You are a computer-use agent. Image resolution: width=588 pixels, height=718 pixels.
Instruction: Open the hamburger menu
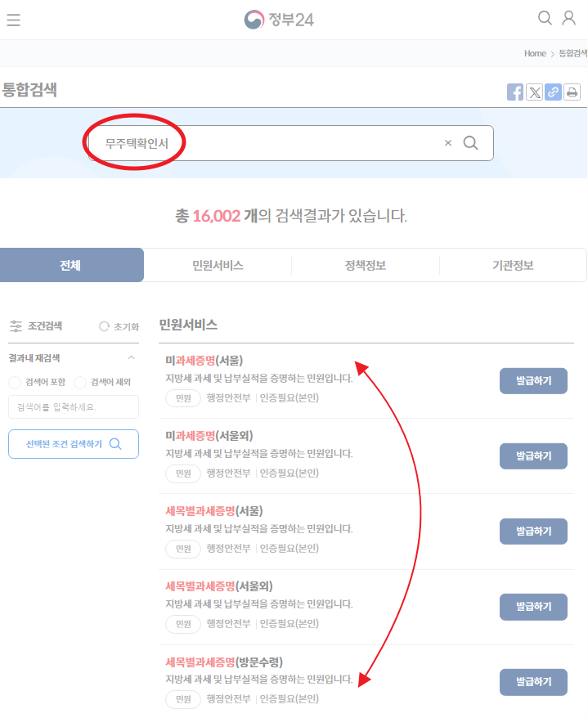pyautogui.click(x=13, y=20)
